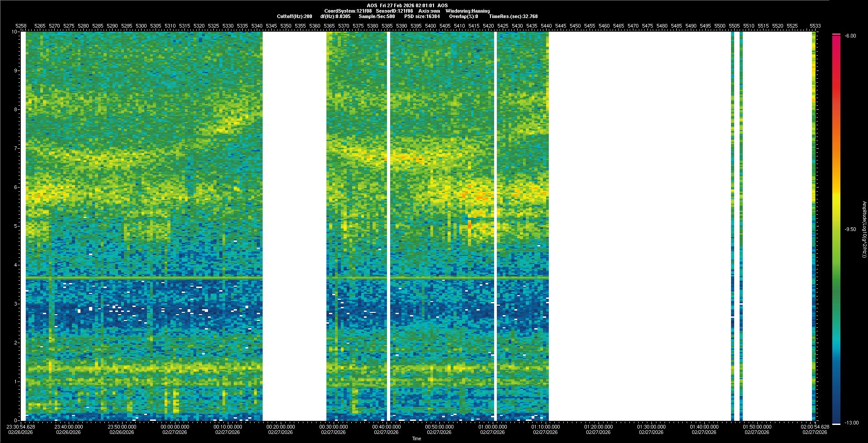Image resolution: width=868 pixels, height=443 pixels.
Task: Click the Cutoff(Hz):200 header text
Action: [x=294, y=16]
